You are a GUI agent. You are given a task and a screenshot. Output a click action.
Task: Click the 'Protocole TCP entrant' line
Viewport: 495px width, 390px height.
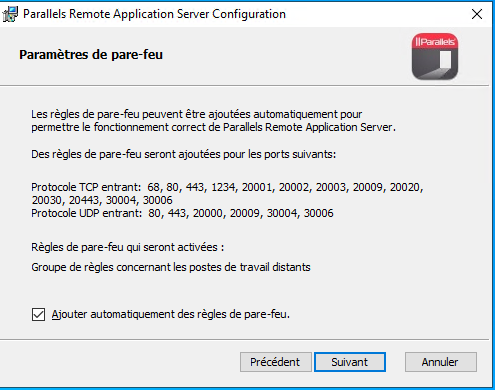[x=227, y=187]
